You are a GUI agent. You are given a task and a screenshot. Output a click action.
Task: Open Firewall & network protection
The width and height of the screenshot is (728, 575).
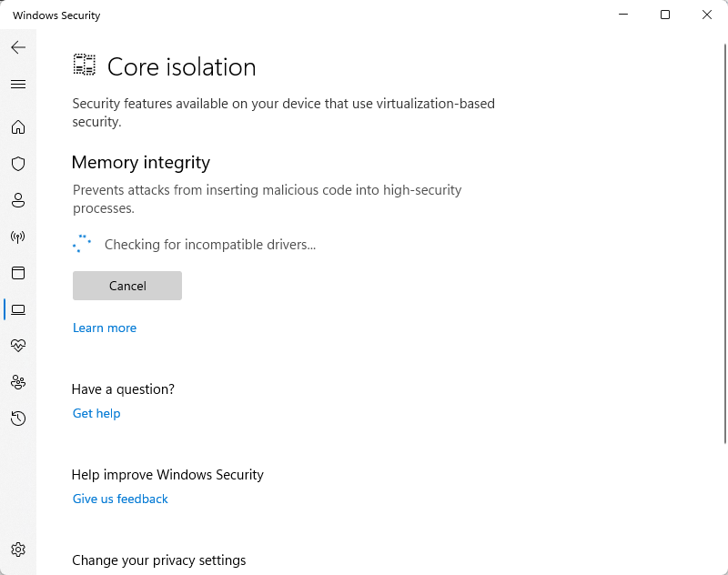[x=18, y=237]
